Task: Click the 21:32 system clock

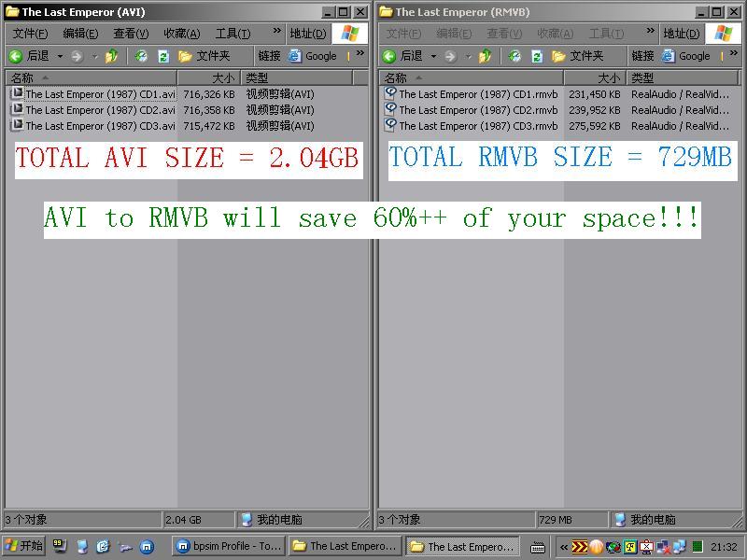Action: click(x=724, y=547)
